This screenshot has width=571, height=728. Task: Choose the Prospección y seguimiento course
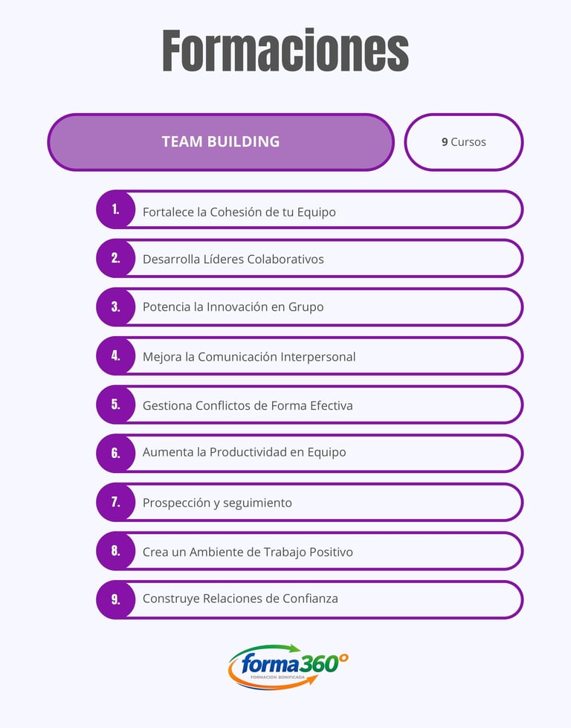point(217,503)
